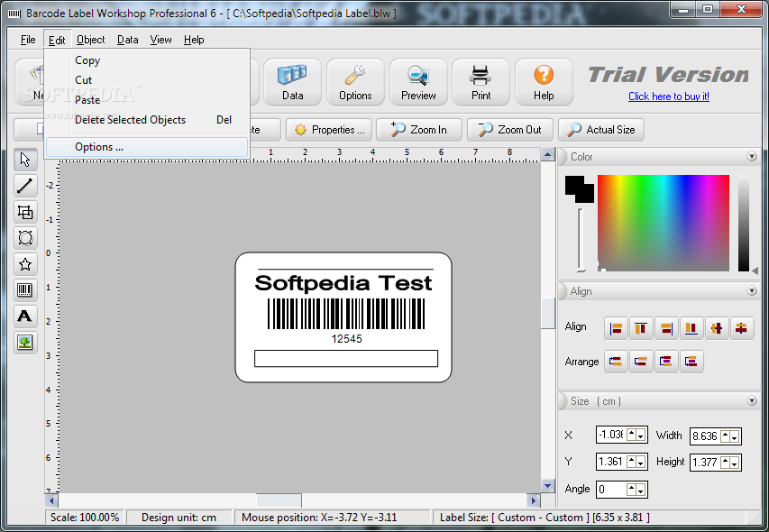Click the Properties... button
769x532 pixels.
329,130
